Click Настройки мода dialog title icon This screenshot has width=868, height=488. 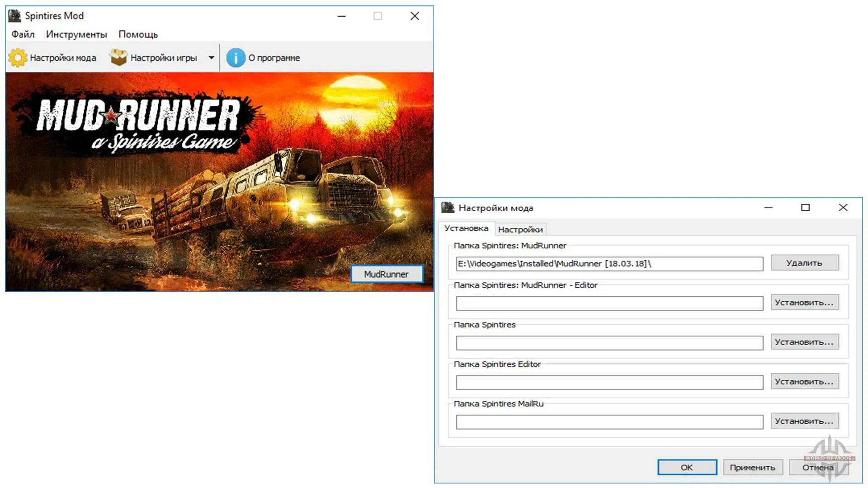coord(448,208)
